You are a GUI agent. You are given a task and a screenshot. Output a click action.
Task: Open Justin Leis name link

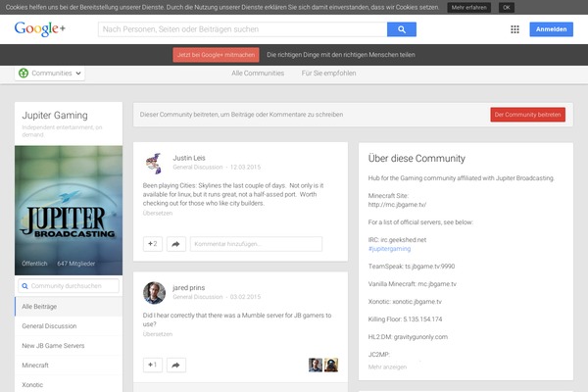tap(189, 158)
